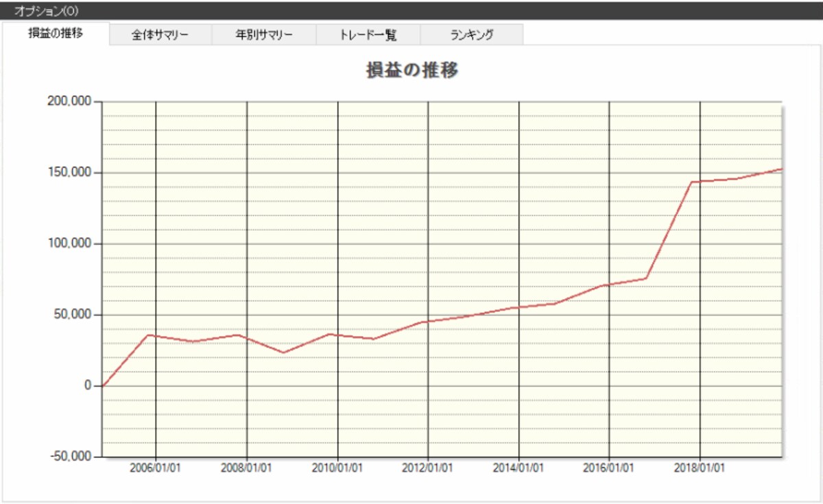The width and height of the screenshot is (823, 504).
Task: Click the 2006/01/01 x-axis date label
Action: coord(155,468)
